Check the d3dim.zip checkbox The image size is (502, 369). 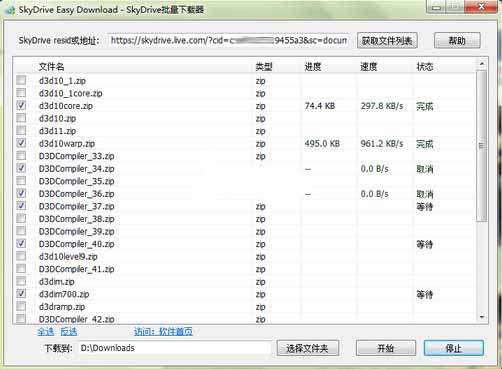(x=21, y=281)
